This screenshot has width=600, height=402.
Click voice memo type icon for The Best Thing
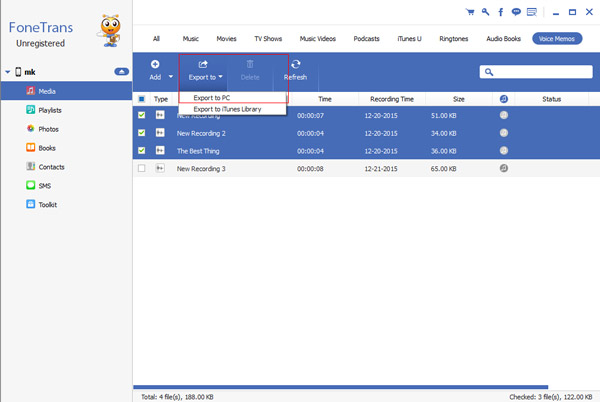(x=160, y=150)
